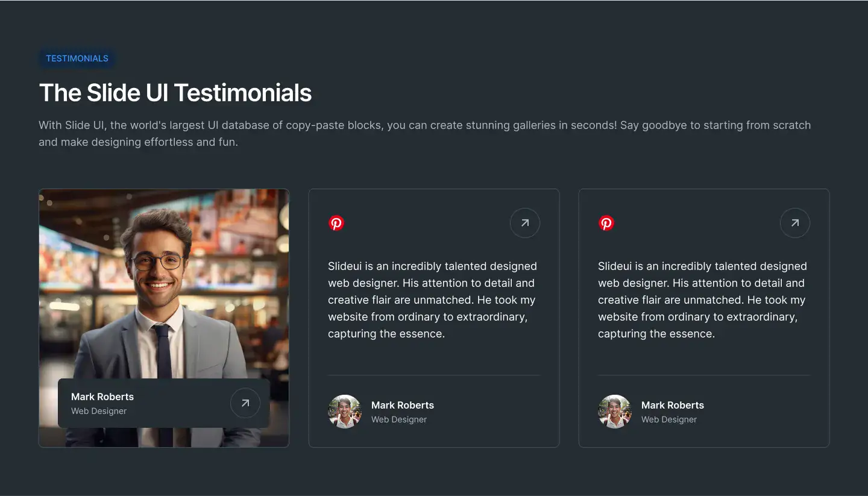Click the TESTIMONIALS badge
868x496 pixels.
point(77,58)
